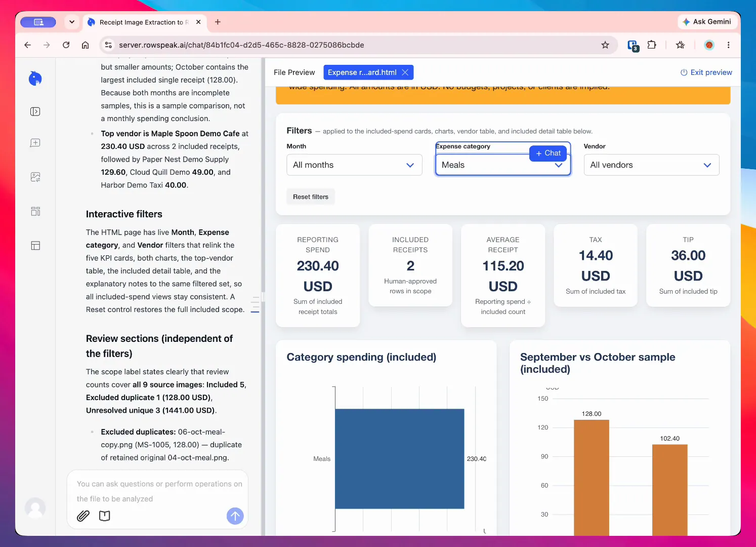
Task: Open the Vendor filter dropdown
Action: (x=651, y=165)
